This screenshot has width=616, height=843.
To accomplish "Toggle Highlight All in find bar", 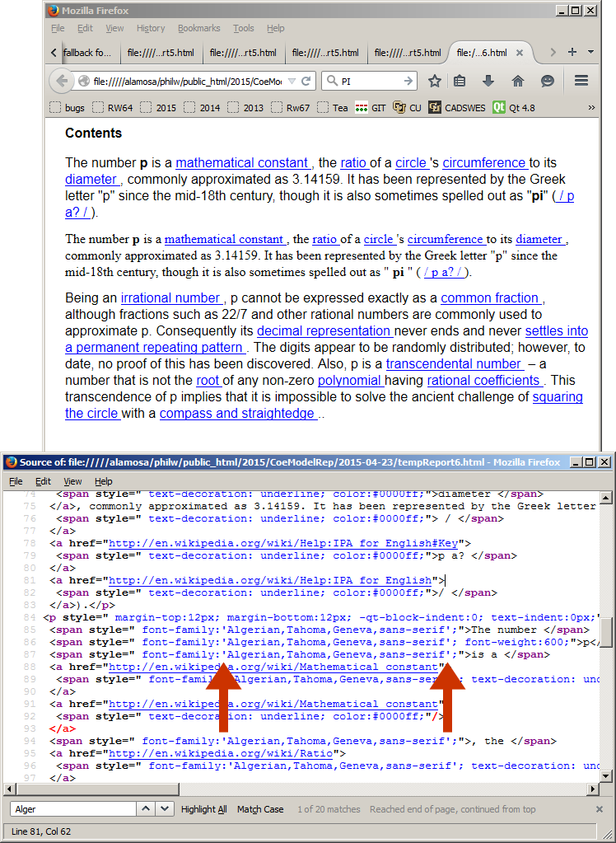I will click(203, 809).
